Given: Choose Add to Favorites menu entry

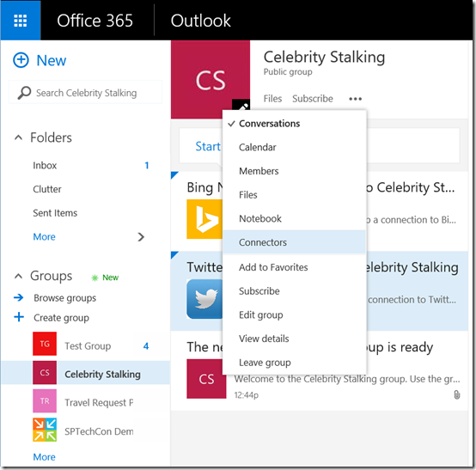Looking at the screenshot, I should [x=294, y=267].
